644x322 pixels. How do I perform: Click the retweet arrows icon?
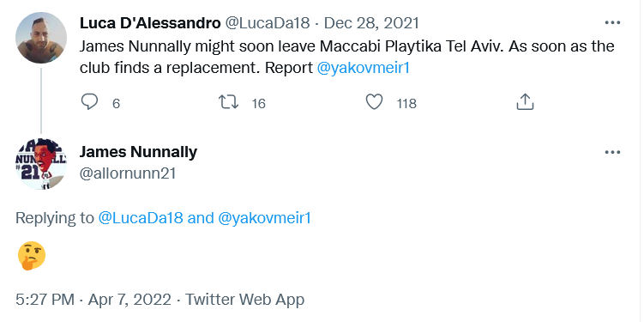pos(228,102)
